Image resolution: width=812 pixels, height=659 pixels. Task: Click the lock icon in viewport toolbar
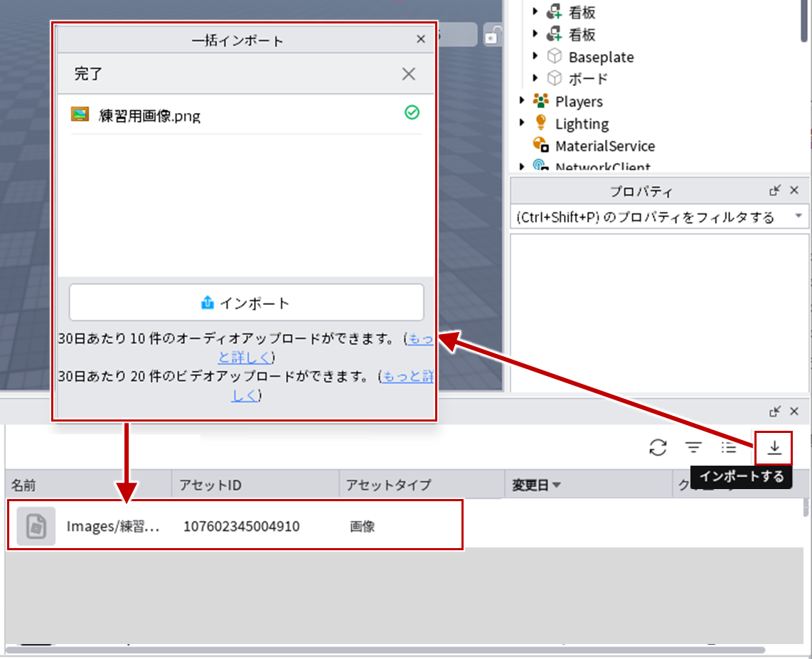point(491,36)
